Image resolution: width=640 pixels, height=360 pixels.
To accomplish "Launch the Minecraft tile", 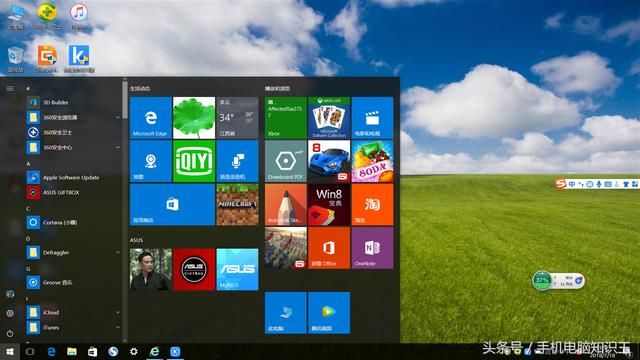I will tap(237, 204).
